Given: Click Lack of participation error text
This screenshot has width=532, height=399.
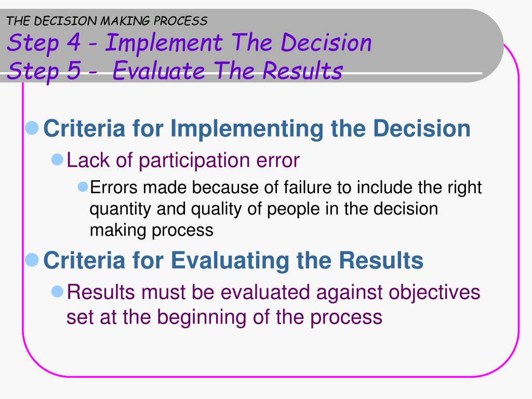Looking at the screenshot, I should click(183, 160).
